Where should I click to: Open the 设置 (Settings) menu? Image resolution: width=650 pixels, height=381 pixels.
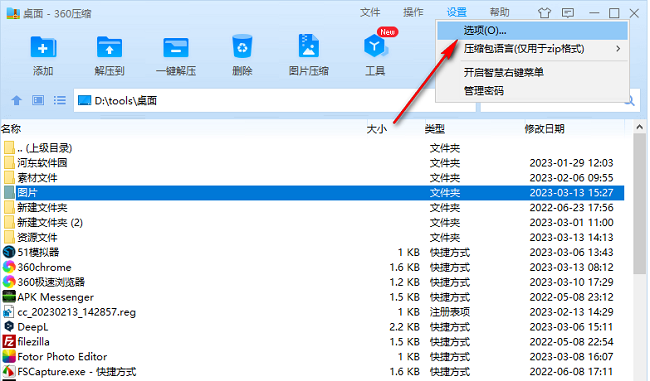click(x=457, y=13)
